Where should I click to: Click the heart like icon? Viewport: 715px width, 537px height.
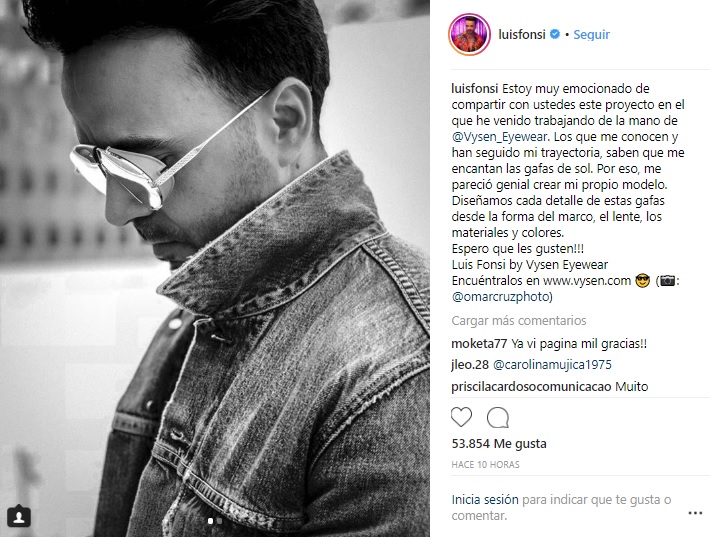tap(461, 417)
